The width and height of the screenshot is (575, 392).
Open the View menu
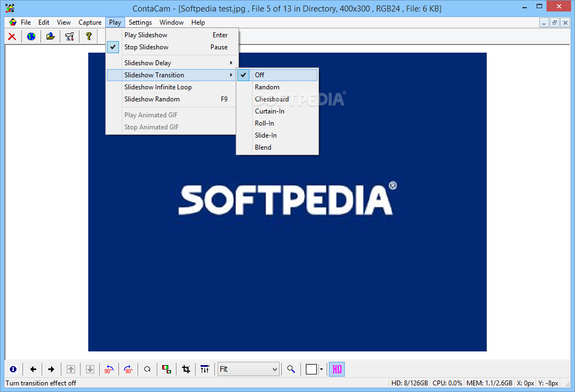(x=64, y=22)
